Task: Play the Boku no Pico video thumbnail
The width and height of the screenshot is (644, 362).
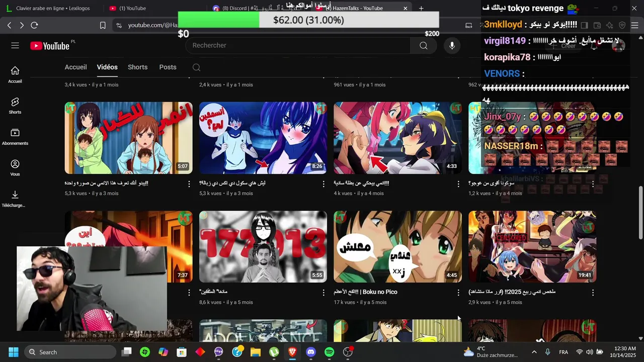Action: [x=397, y=246]
